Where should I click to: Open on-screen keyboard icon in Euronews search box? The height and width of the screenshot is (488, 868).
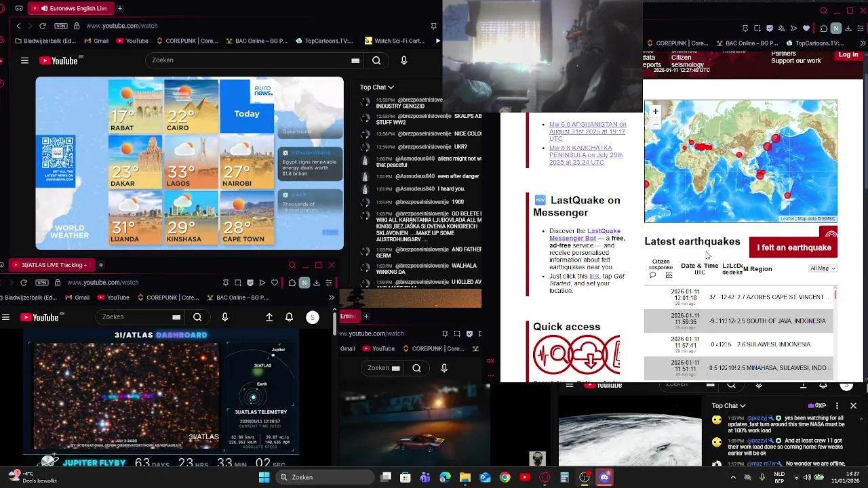tap(355, 60)
